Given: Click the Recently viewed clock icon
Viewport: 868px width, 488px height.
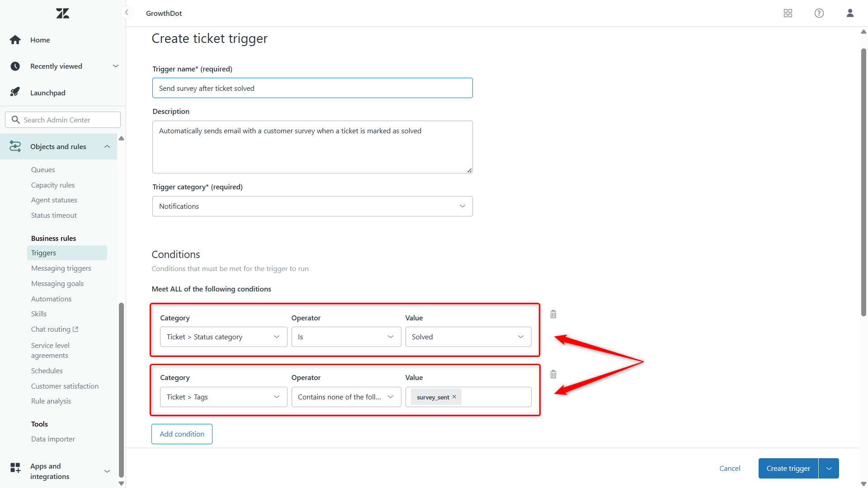Looking at the screenshot, I should tap(15, 66).
